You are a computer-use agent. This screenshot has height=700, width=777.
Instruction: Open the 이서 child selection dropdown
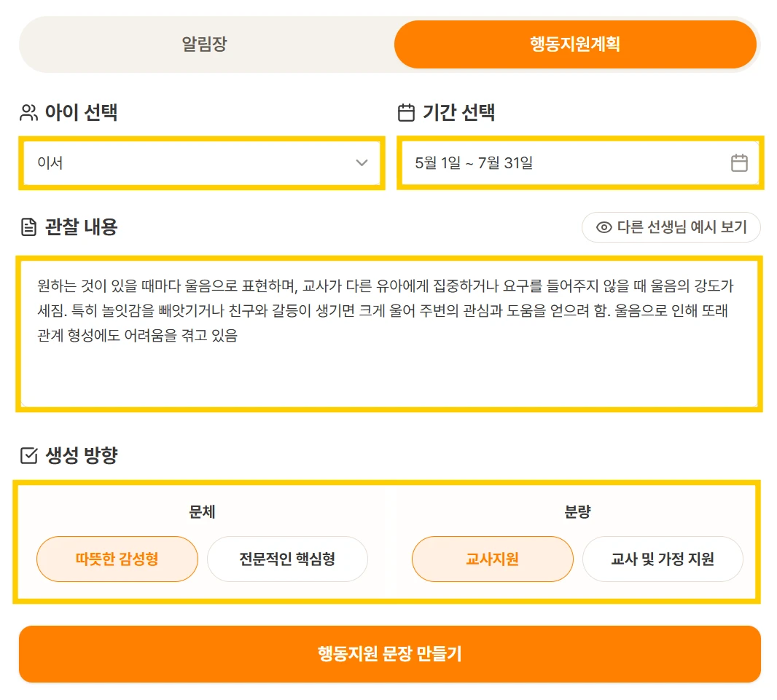[x=202, y=163]
